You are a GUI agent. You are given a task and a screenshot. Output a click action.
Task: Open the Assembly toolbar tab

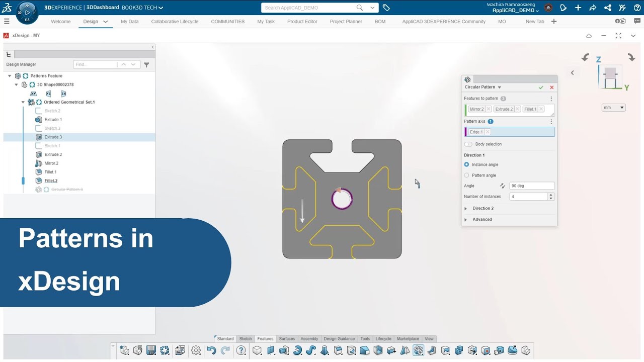(x=309, y=339)
